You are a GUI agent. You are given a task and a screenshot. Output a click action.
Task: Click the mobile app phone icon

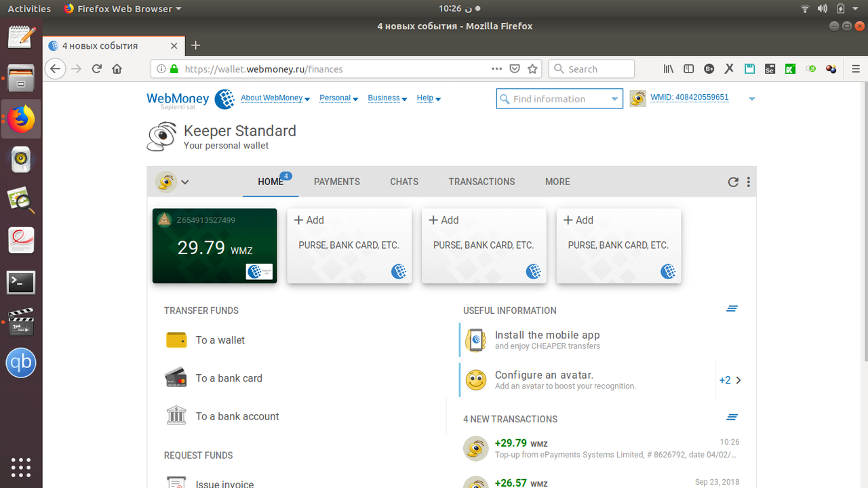click(x=476, y=340)
